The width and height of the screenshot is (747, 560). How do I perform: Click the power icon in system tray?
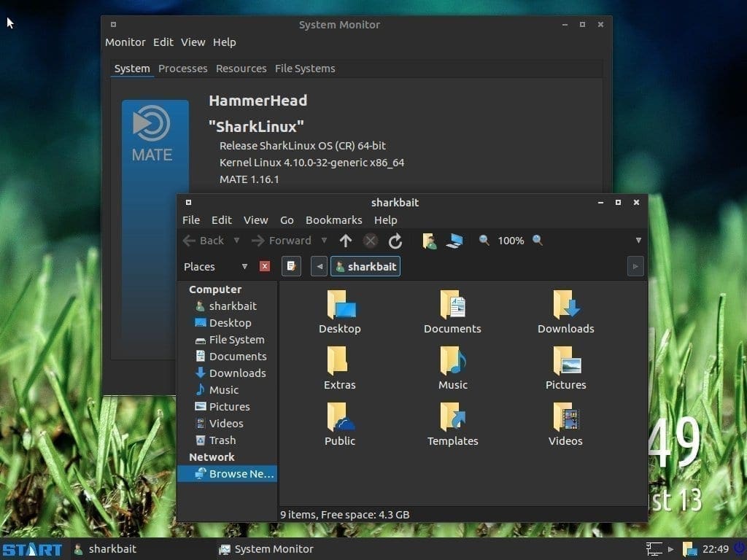(740, 548)
